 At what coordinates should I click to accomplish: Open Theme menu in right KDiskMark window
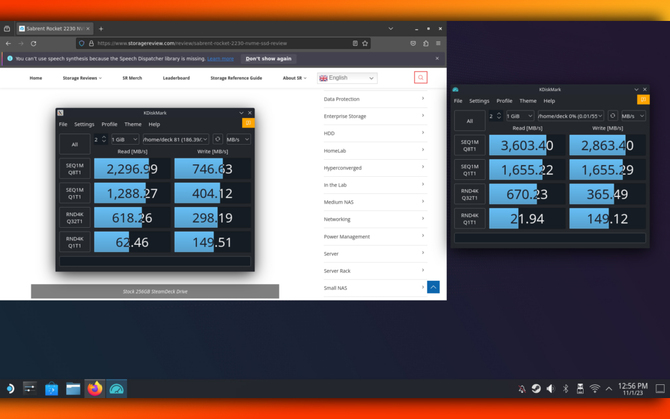pyautogui.click(x=528, y=101)
